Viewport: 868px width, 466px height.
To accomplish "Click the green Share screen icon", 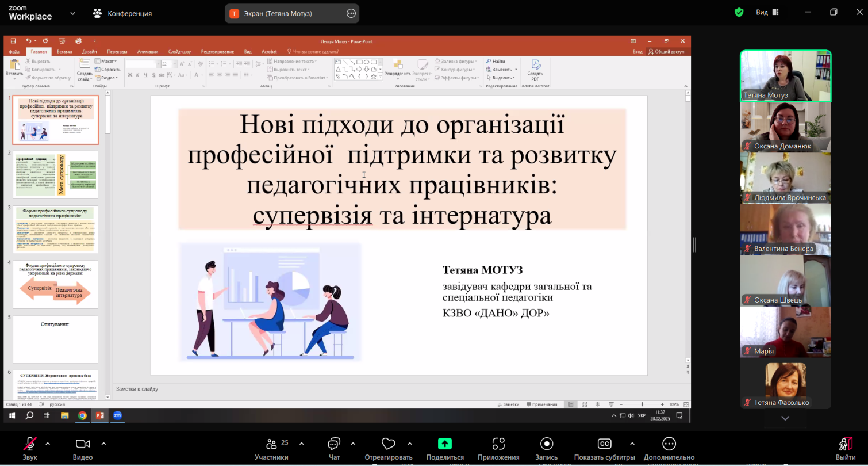I will (x=444, y=444).
